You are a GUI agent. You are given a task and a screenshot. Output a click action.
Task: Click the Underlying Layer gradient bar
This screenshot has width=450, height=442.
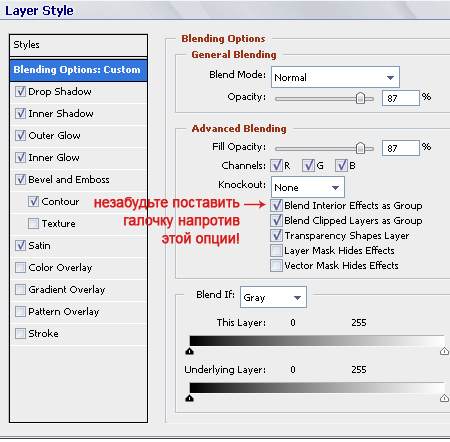coord(317,388)
